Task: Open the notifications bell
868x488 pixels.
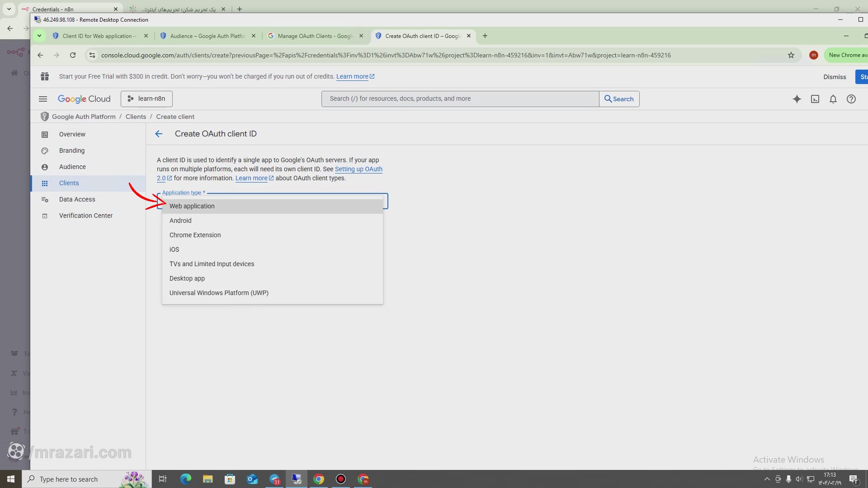Action: (x=833, y=99)
